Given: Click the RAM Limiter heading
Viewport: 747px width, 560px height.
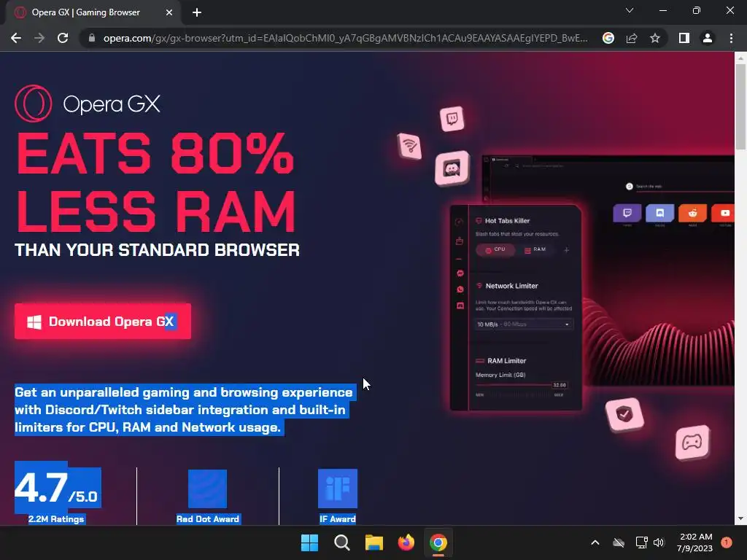Looking at the screenshot, I should tap(506, 360).
